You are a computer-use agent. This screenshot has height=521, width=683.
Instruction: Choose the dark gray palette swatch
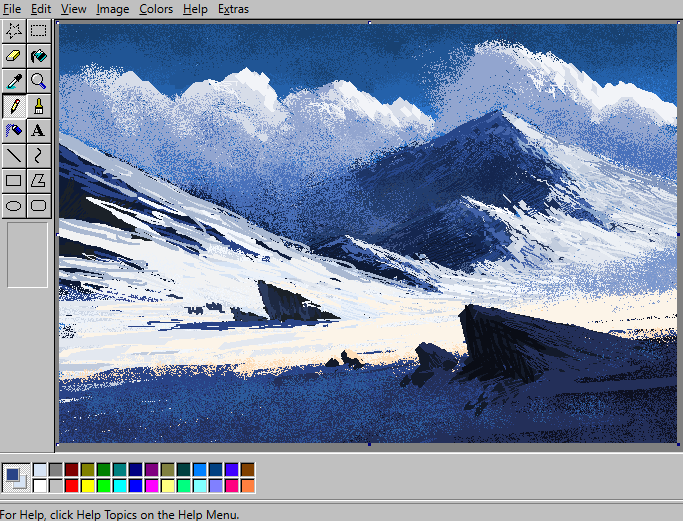point(56,470)
